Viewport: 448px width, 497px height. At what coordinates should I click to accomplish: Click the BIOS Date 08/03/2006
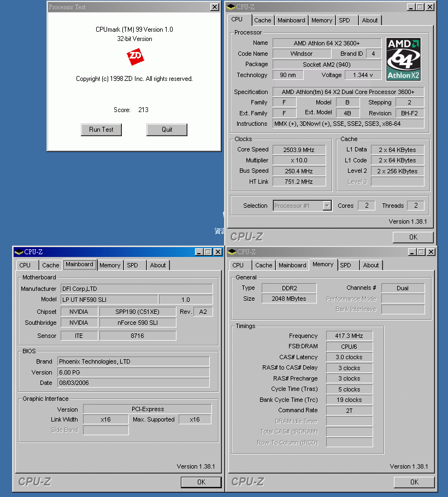point(133,383)
